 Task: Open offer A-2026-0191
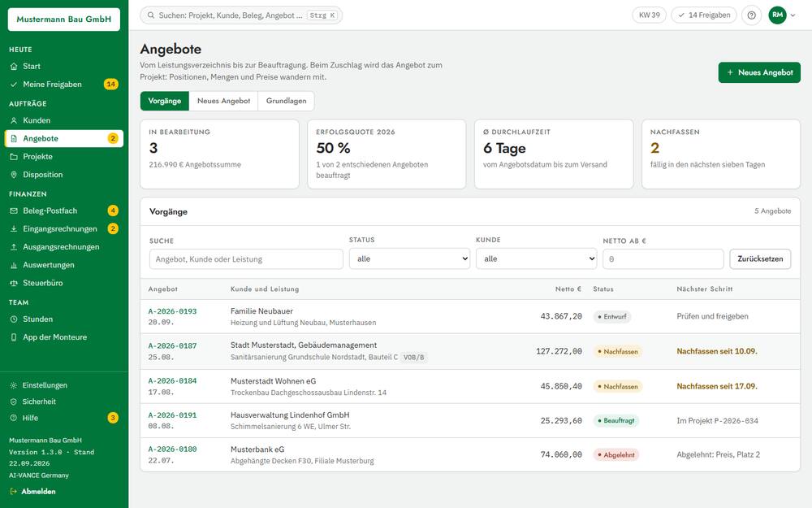(x=172, y=415)
